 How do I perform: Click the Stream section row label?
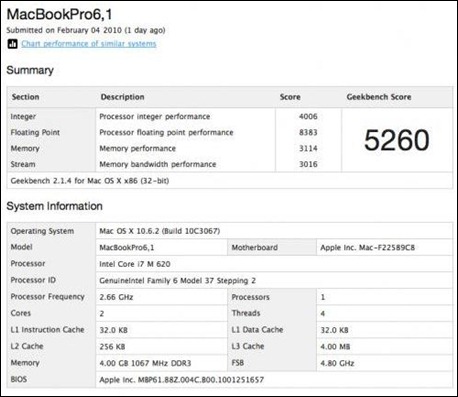(x=23, y=164)
